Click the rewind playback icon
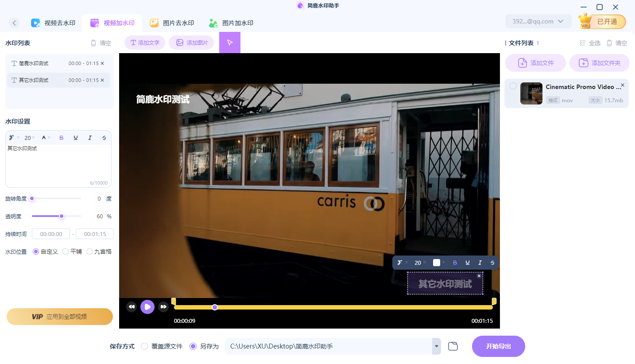635x364 pixels. (x=132, y=306)
